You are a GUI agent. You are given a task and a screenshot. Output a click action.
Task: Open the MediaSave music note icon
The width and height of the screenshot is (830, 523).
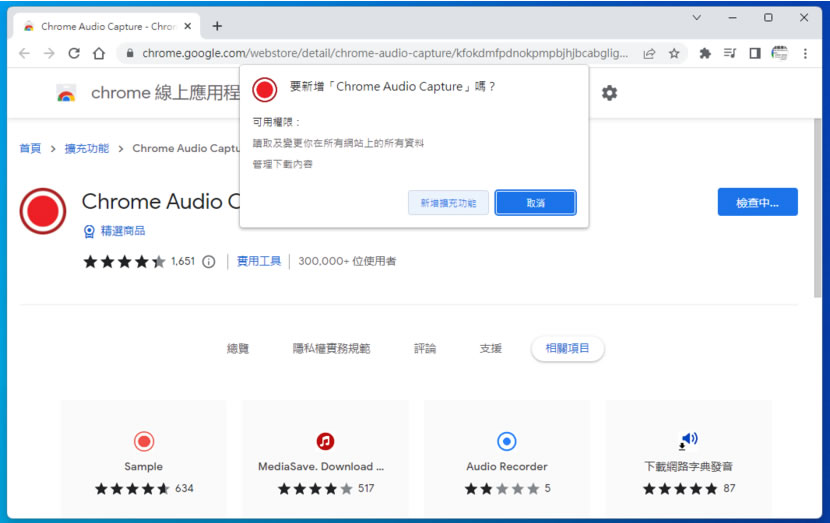click(325, 441)
